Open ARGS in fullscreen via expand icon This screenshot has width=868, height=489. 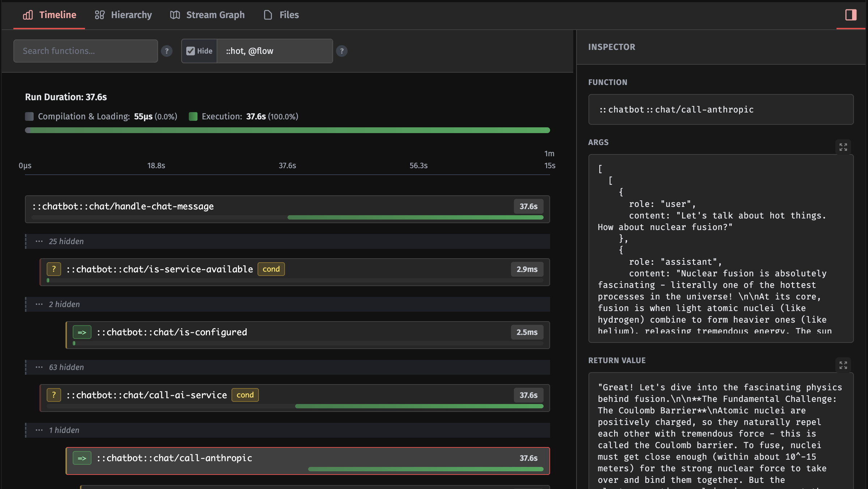click(843, 147)
